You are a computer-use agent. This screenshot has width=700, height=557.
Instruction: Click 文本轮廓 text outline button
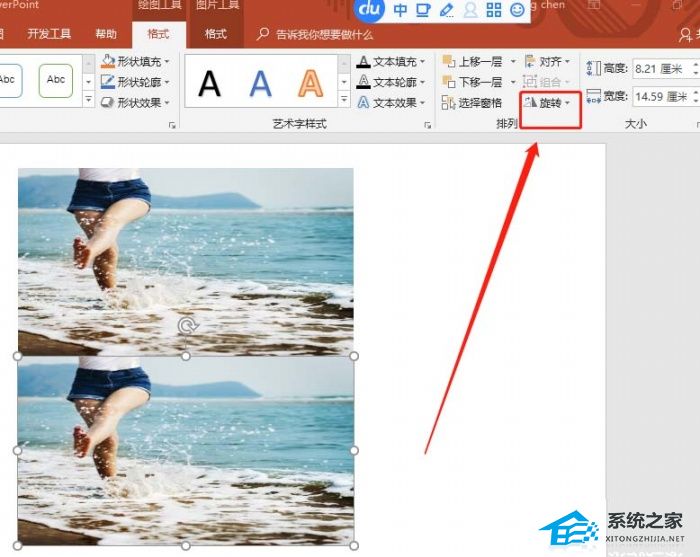[394, 82]
